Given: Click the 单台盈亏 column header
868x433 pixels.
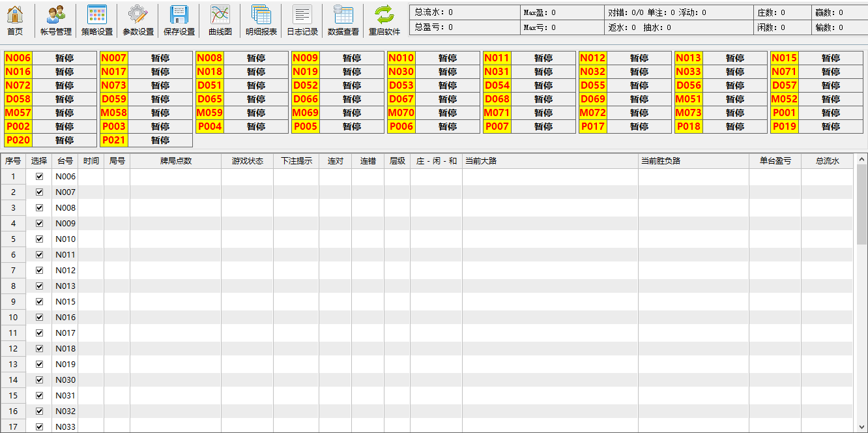Looking at the screenshot, I should [775, 161].
